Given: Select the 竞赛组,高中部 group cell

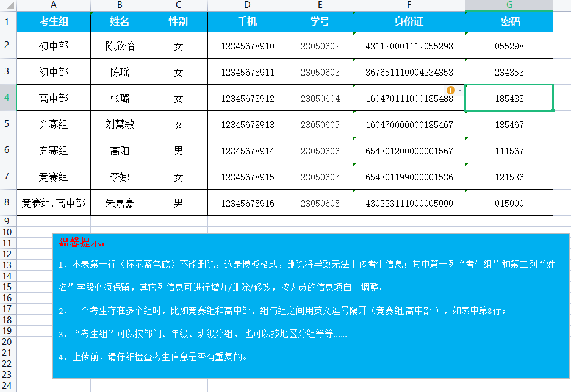Looking at the screenshot, I should coord(54,203).
